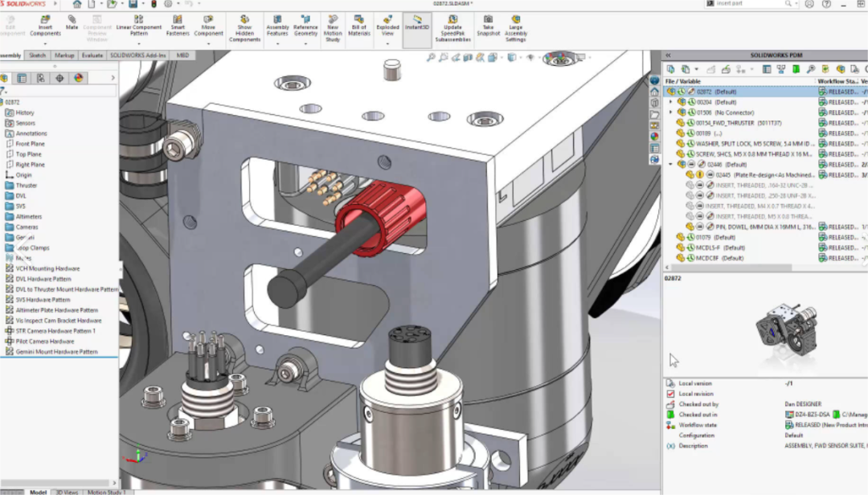Click the PDM Search magnifier icon
868x495 pixels.
pos(810,69)
